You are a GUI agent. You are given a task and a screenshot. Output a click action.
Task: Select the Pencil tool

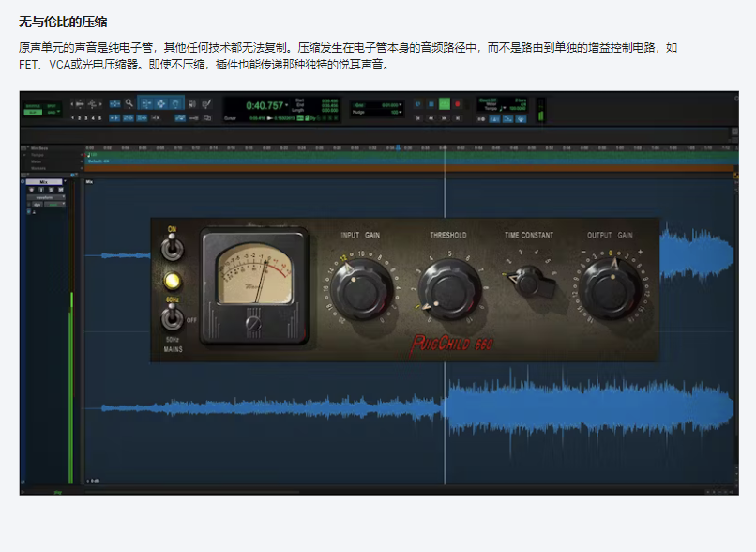pos(206,104)
